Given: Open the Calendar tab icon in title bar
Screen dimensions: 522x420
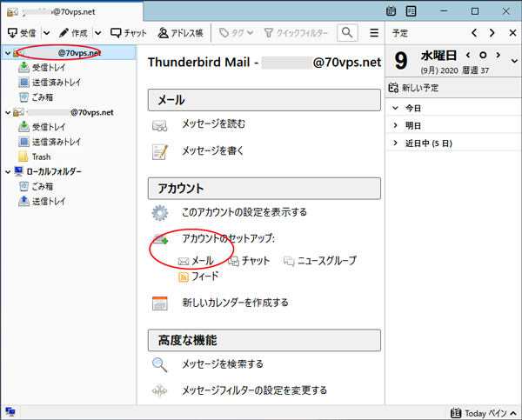Looking at the screenshot, I should click(391, 11).
